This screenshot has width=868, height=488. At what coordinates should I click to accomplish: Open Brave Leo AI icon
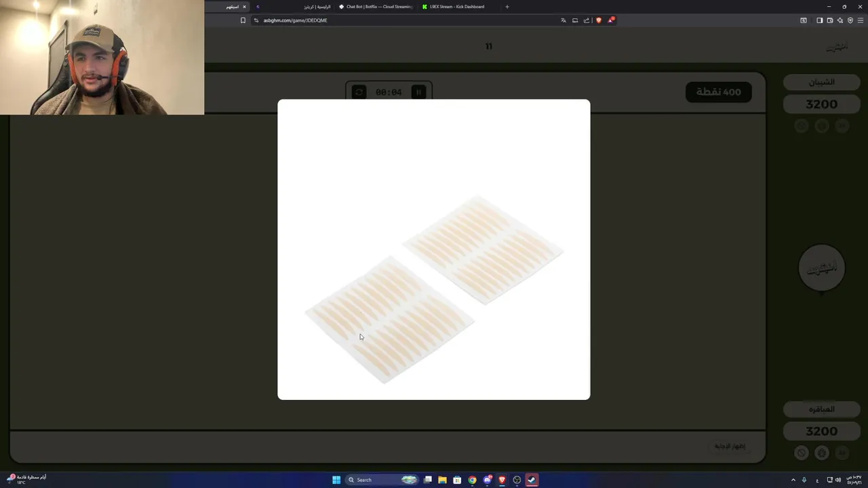click(x=840, y=20)
